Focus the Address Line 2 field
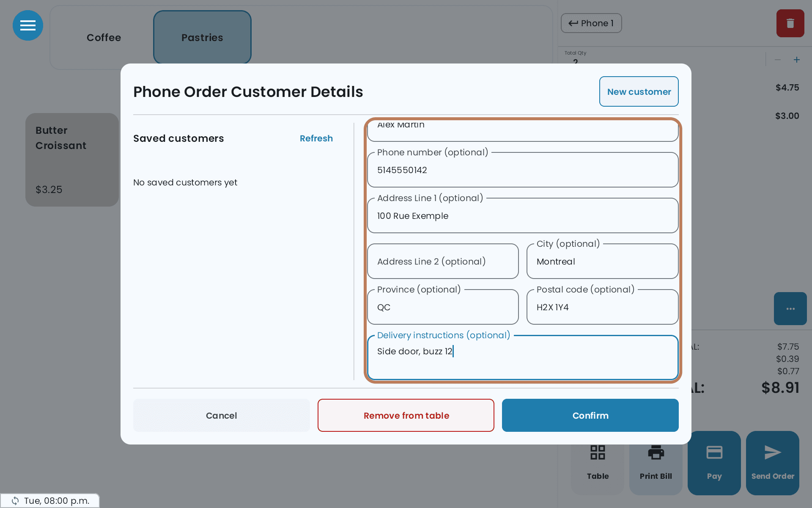Image resolution: width=812 pixels, height=508 pixels. pyautogui.click(x=443, y=261)
